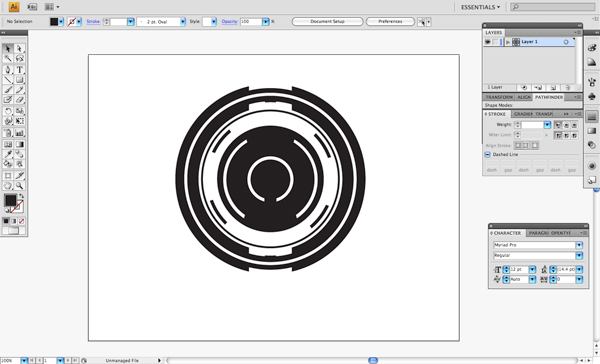Open the Stroke link in control bar

(x=93, y=22)
